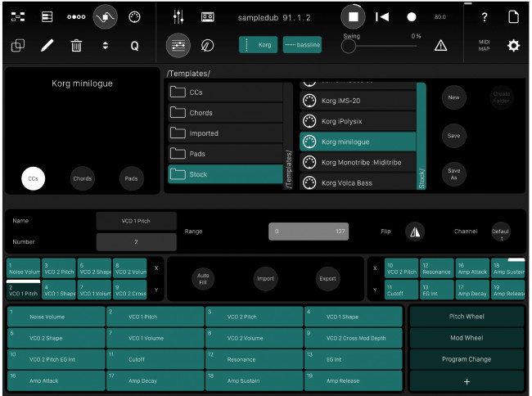
Task: Open the song matrix view icon
Action: [x=18, y=16]
